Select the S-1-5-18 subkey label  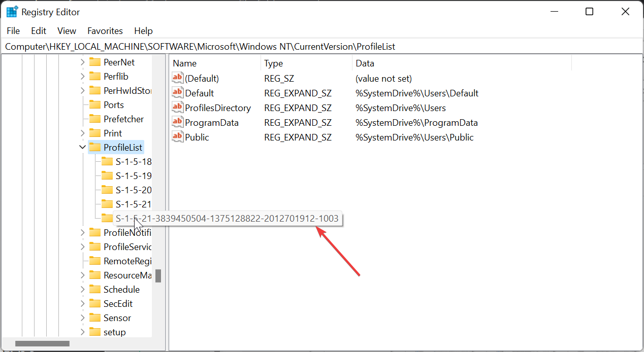133,162
